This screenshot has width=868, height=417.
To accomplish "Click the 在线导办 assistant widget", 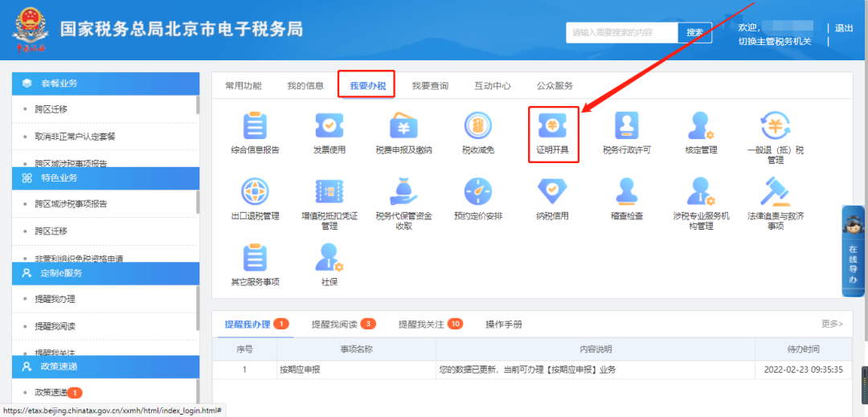I will click(853, 251).
